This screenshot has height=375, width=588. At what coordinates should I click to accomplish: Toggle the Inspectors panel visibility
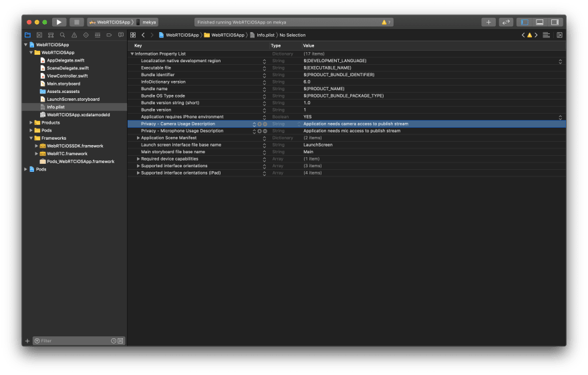tap(555, 22)
